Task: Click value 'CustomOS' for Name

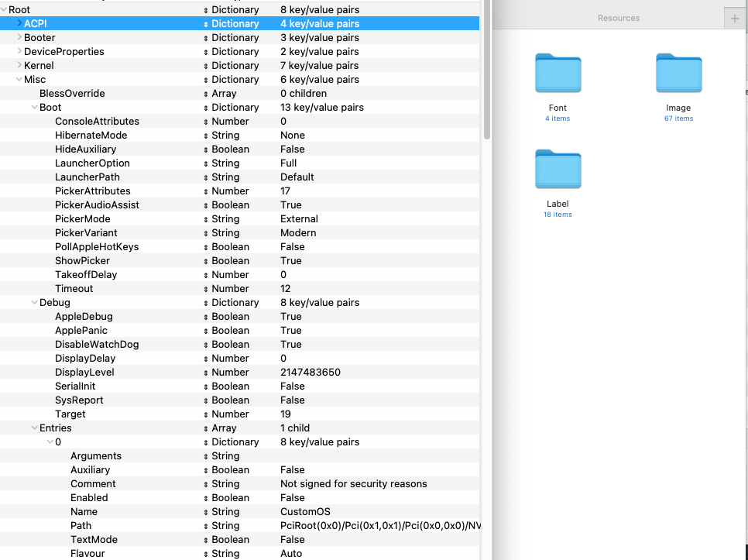Action: click(x=305, y=511)
